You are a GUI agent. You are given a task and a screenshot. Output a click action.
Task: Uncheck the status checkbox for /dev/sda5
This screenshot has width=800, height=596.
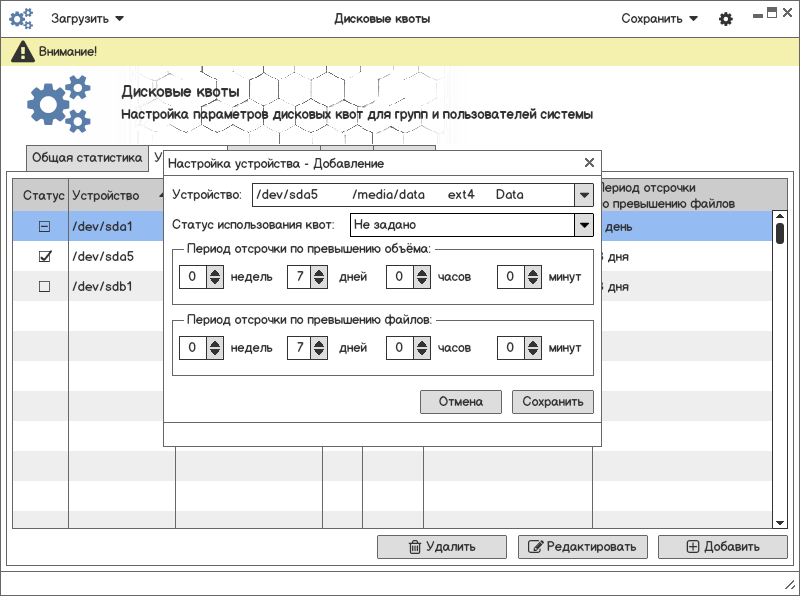tap(44, 257)
